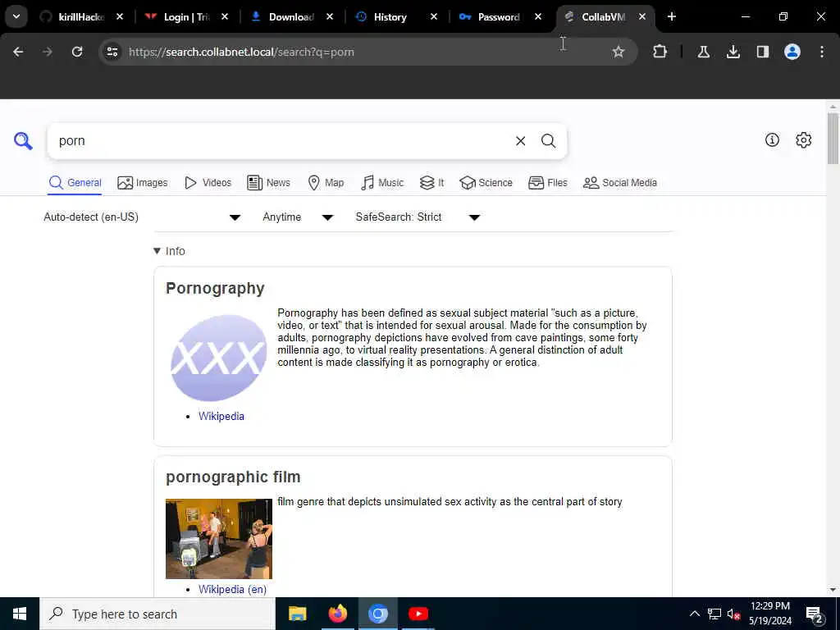Show hidden system tray icons
This screenshot has height=630, width=840.
[x=694, y=614]
